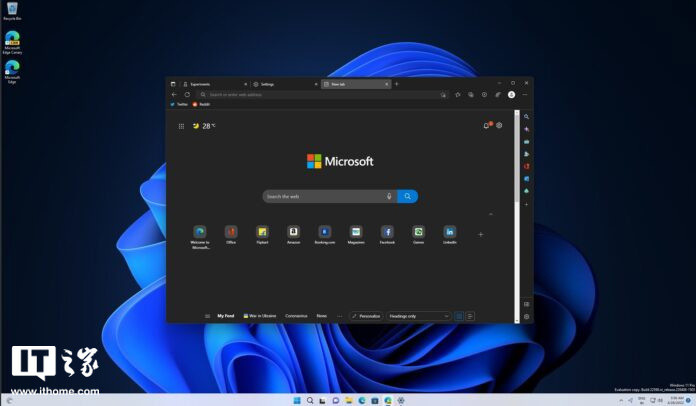The image size is (696, 406).
Task: Open sidebar settings gear at bottom
Action: 526,317
